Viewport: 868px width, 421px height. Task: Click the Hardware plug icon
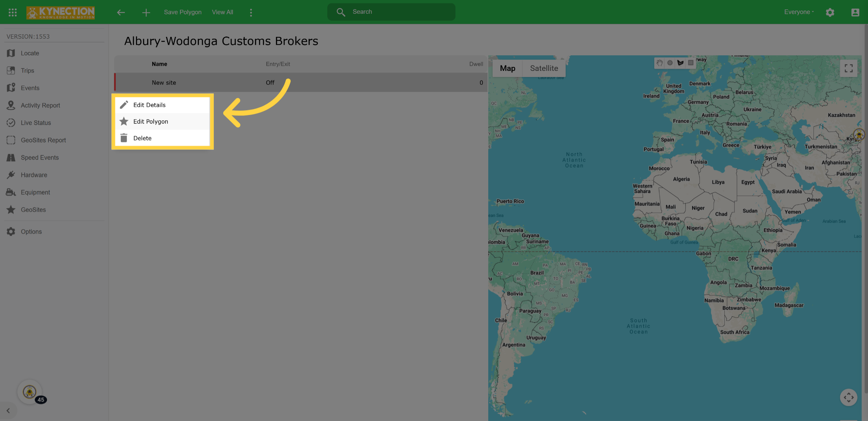coord(11,175)
